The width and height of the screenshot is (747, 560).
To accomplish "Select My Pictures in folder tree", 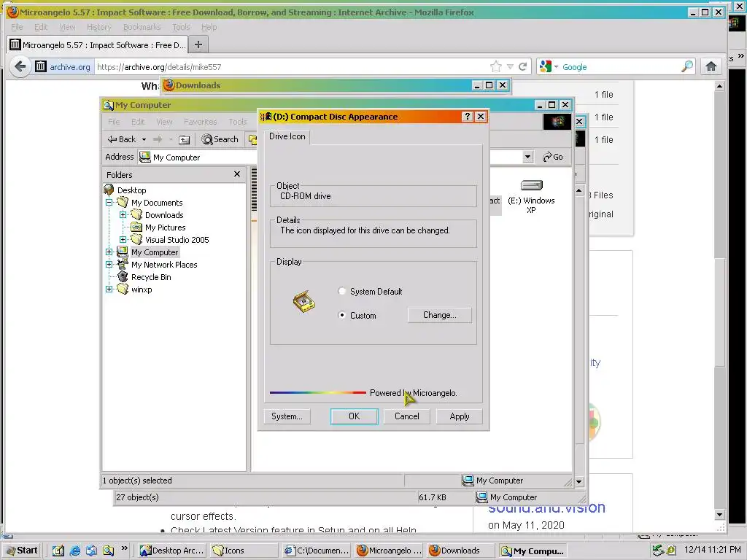I will click(165, 227).
